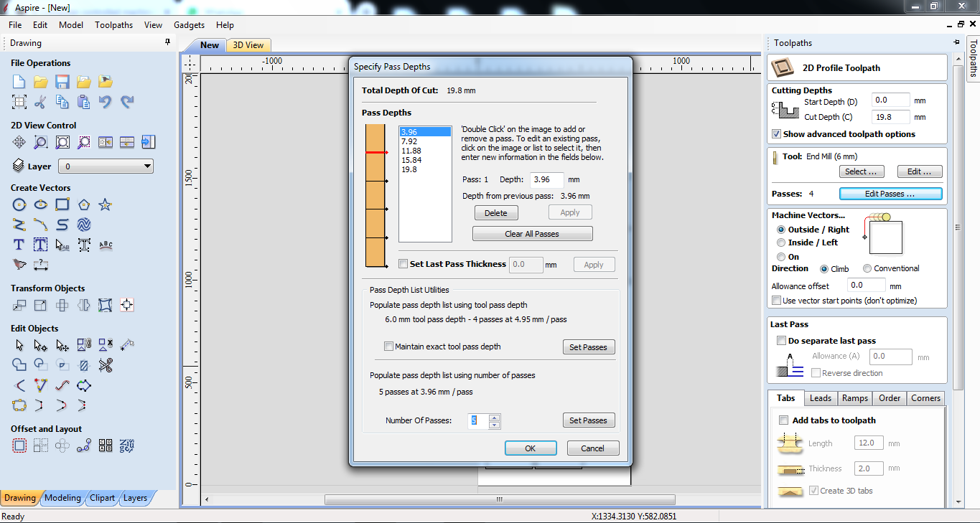Select the Node Editing cursor tool
Viewport: 980px width, 523px height.
[40, 345]
